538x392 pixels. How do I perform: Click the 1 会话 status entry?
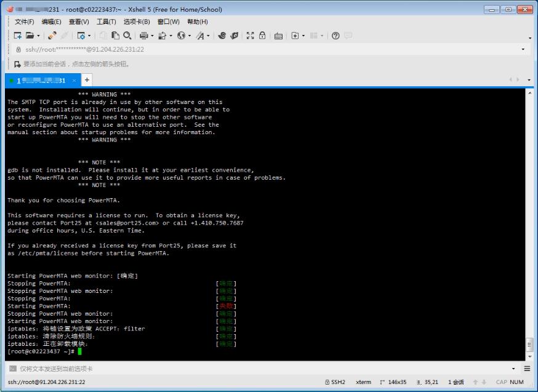tap(456, 382)
